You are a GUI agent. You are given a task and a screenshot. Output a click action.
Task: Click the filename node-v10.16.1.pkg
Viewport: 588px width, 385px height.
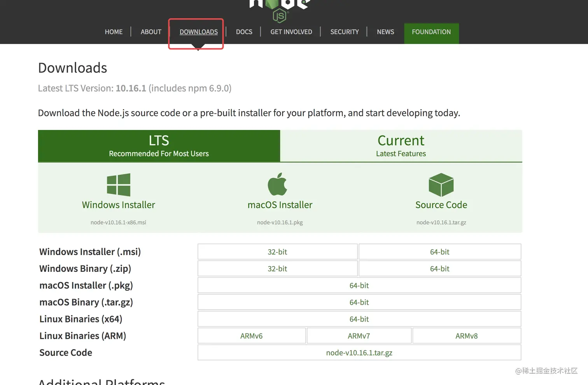click(280, 222)
